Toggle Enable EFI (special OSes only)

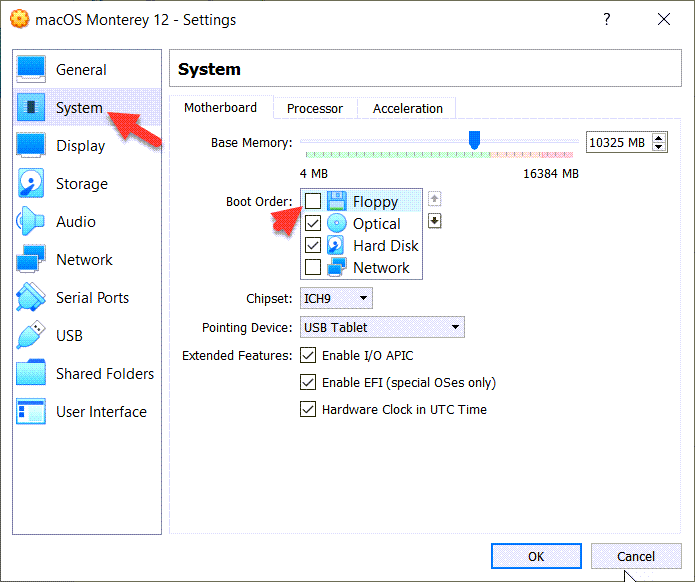click(x=308, y=383)
